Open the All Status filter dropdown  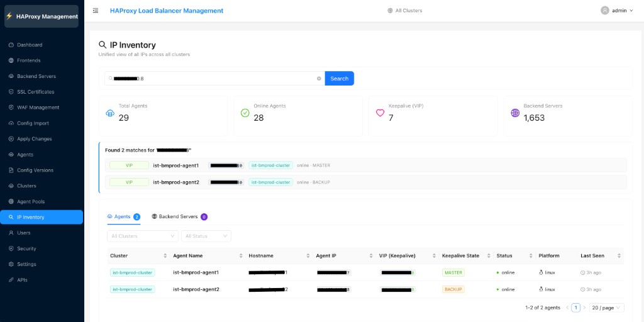[x=206, y=236]
